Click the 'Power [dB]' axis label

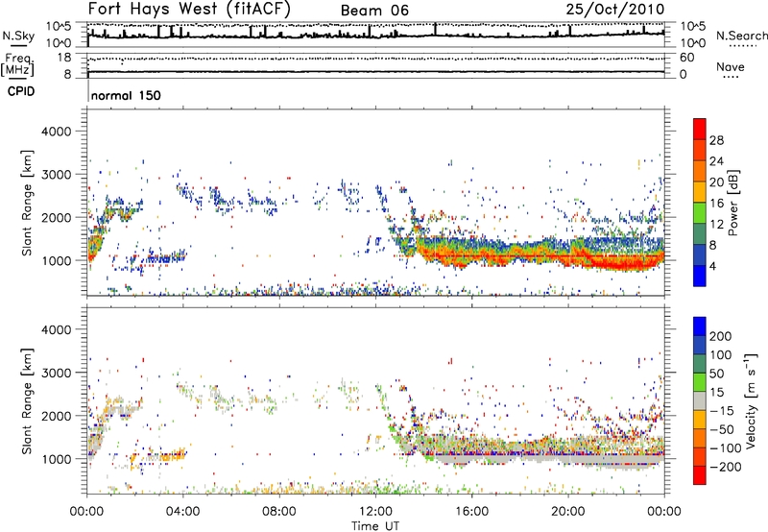(x=732, y=203)
